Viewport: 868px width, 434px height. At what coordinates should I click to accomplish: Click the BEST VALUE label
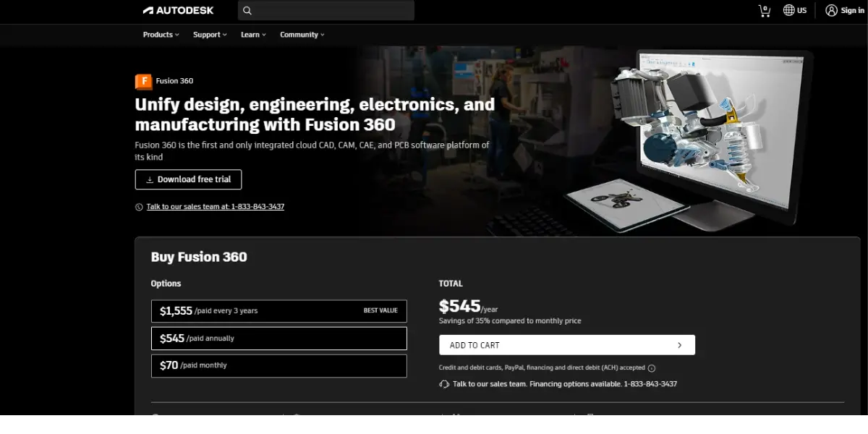[380, 310]
